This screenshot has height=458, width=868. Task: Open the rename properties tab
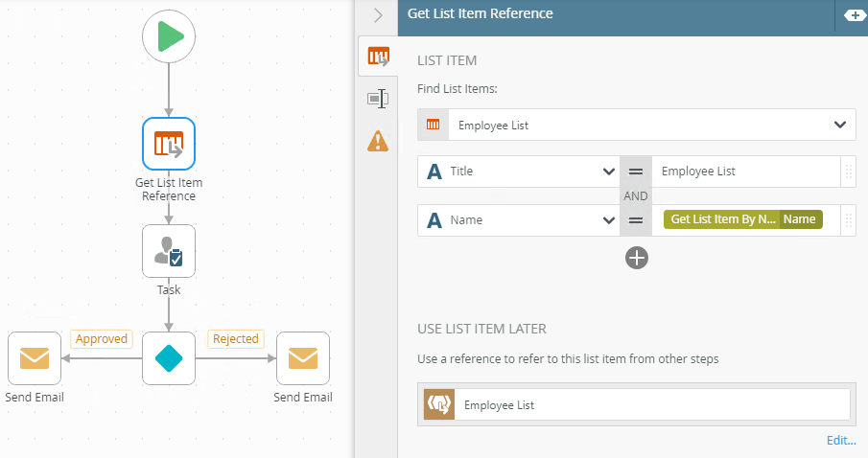pos(378,99)
